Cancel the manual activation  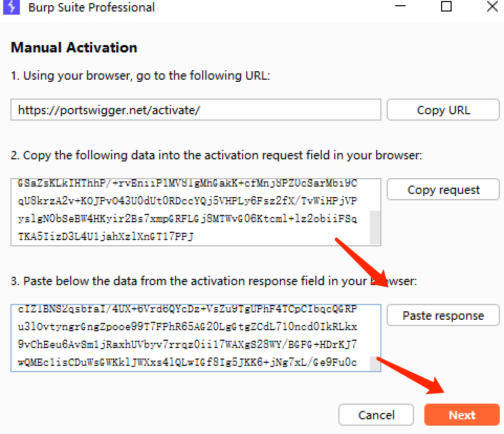tap(376, 415)
